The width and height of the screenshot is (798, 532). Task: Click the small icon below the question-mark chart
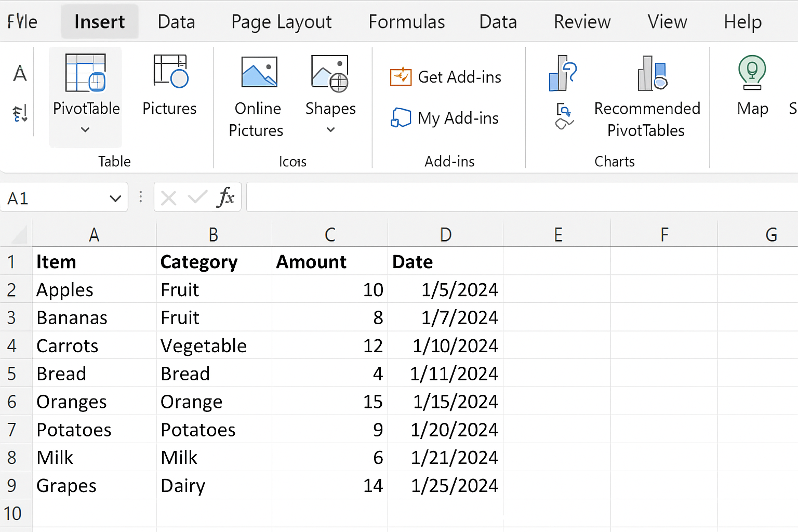tap(564, 116)
